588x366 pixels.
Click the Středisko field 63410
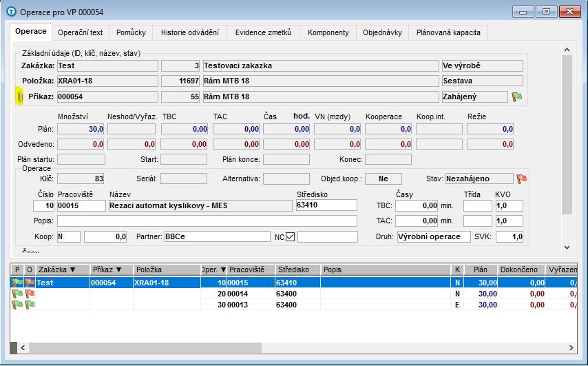coord(326,205)
